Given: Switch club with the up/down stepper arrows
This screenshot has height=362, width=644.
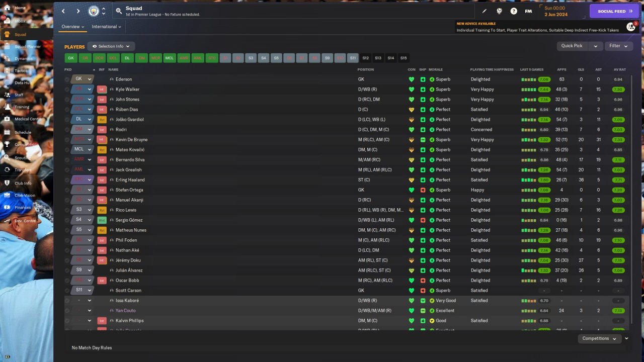Looking at the screenshot, I should pos(104,11).
